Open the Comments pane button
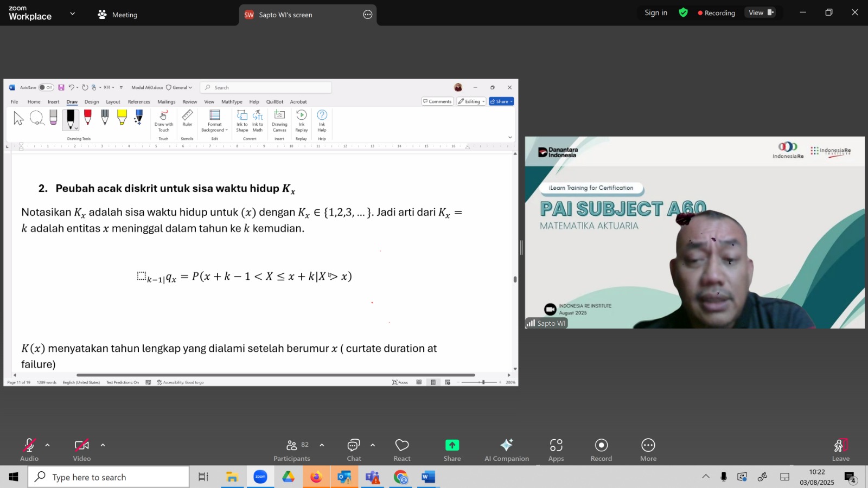The height and width of the screenshot is (488, 868). coord(437,101)
